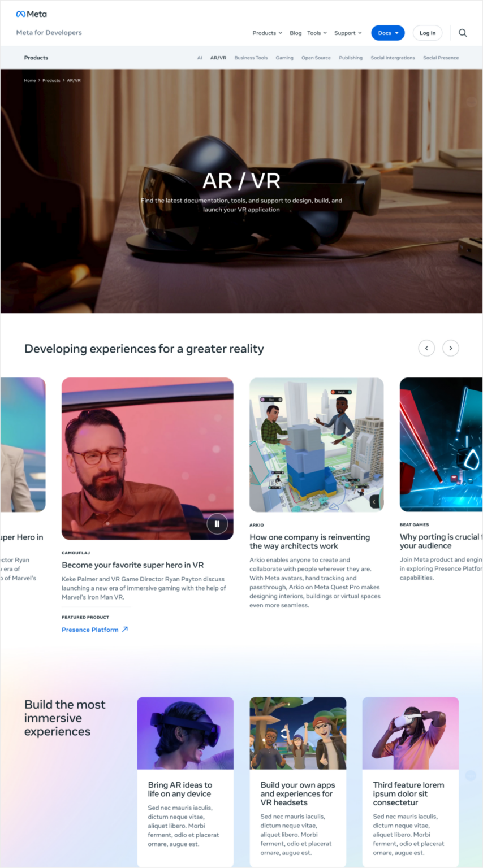
Task: Open the Docs dropdown button
Action: click(x=388, y=33)
